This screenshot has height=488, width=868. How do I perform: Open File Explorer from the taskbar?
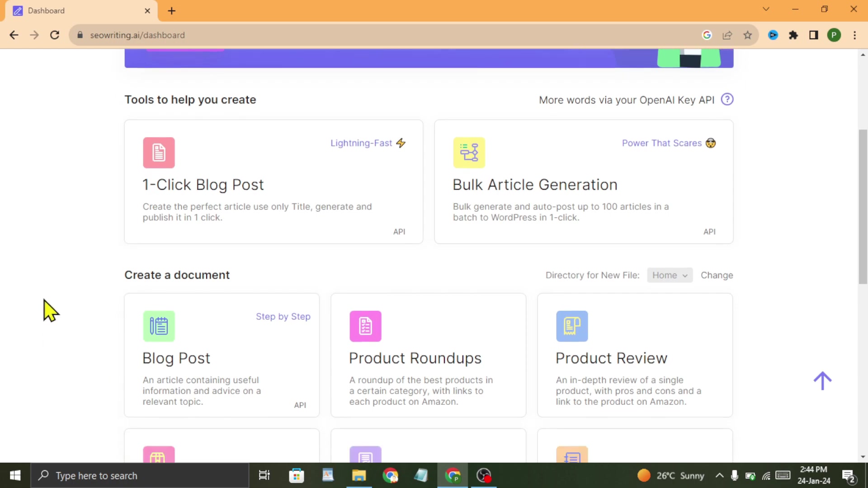click(x=359, y=475)
